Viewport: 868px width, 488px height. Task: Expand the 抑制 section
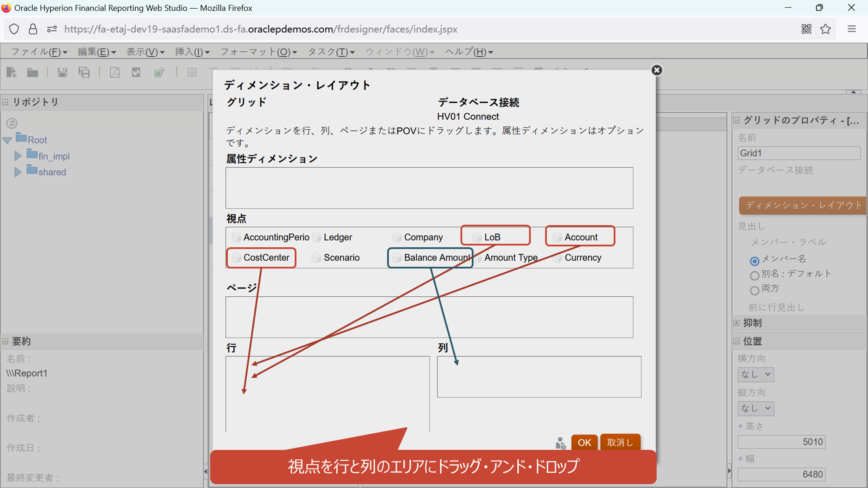736,323
